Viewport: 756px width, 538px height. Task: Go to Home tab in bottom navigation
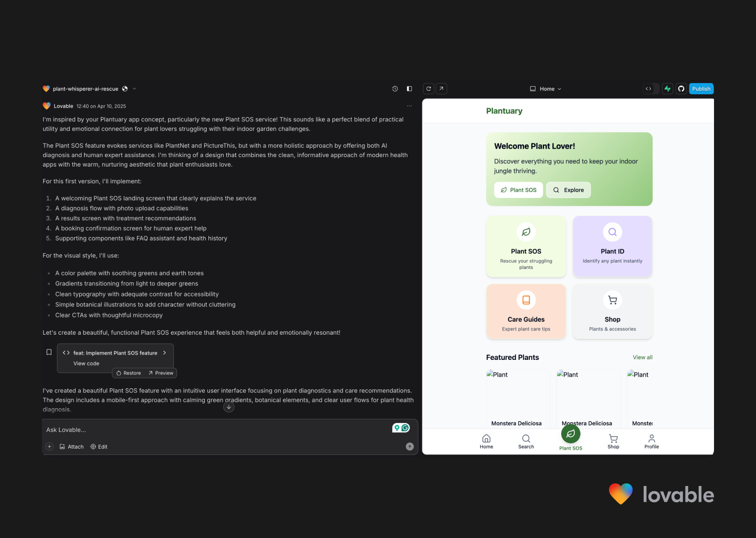(x=487, y=441)
